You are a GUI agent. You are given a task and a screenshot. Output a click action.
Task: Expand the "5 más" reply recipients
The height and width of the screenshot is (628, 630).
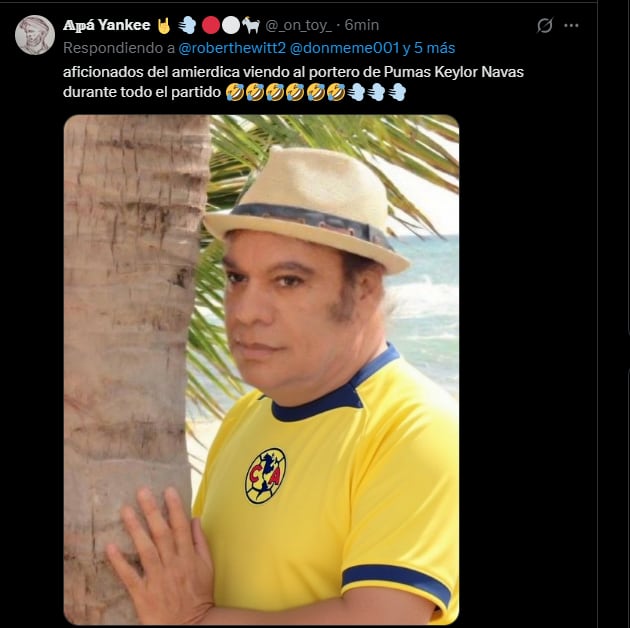pos(432,48)
